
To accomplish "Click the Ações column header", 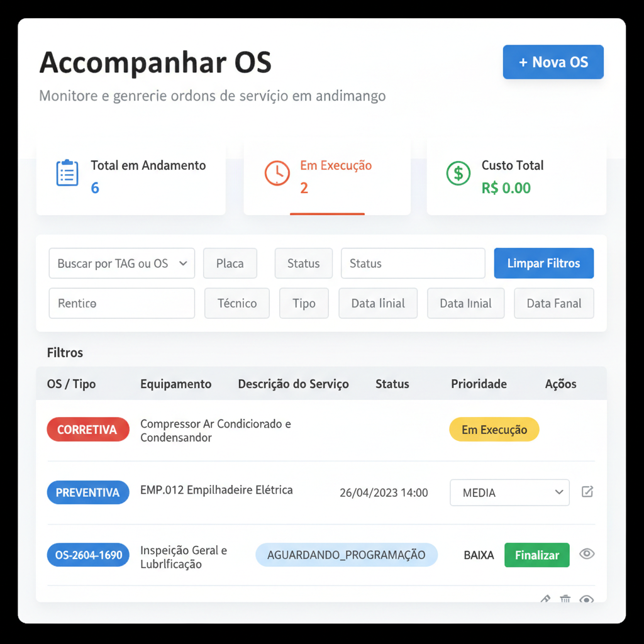I will point(560,384).
